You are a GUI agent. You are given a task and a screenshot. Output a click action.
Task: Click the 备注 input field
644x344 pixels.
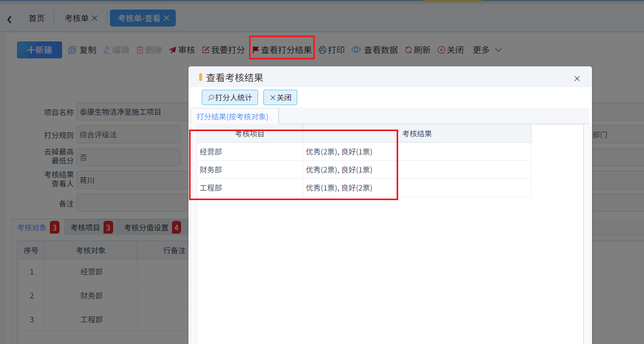coord(132,203)
